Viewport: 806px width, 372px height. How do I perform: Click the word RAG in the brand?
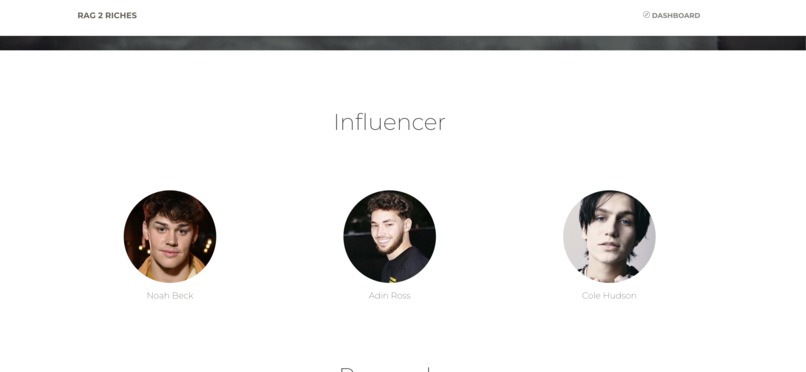86,15
